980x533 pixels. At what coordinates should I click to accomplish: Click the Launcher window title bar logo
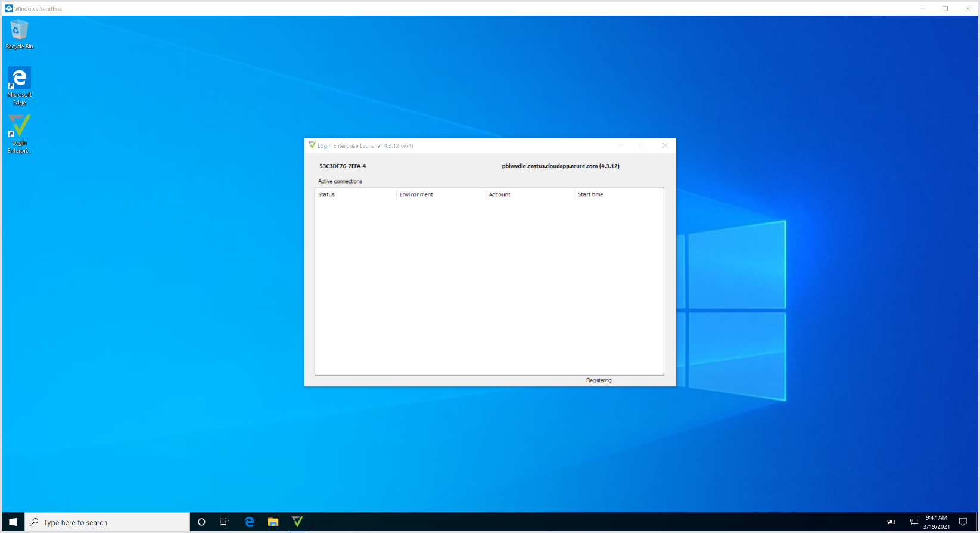[x=312, y=145]
